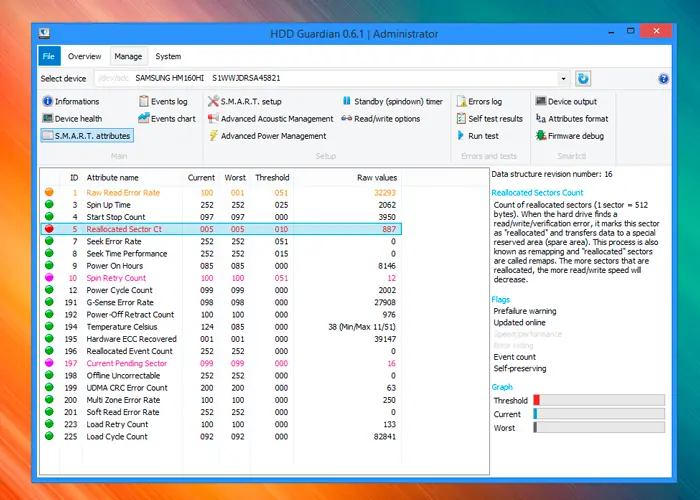The height and width of the screenshot is (500, 700).
Task: Open the Informations panel
Action: coord(71,101)
